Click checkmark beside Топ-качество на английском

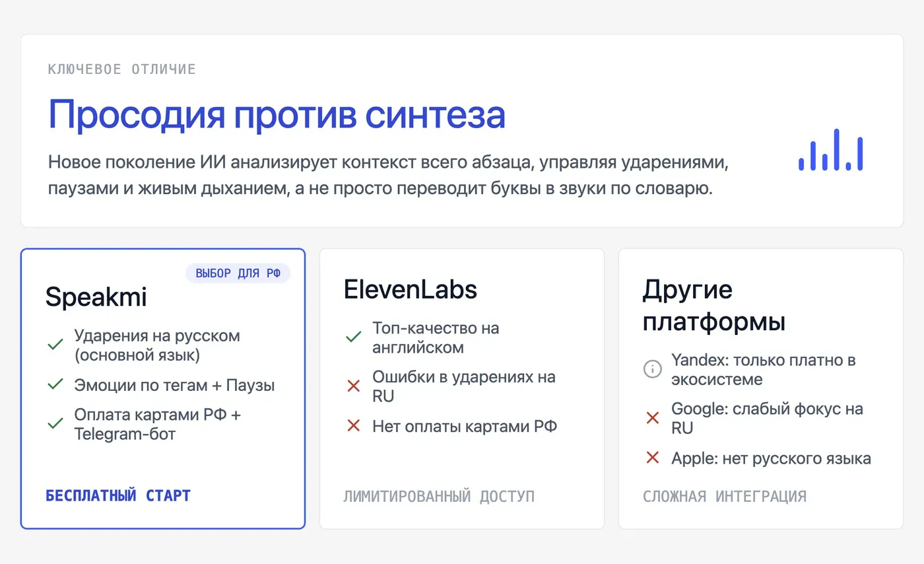pos(354,336)
